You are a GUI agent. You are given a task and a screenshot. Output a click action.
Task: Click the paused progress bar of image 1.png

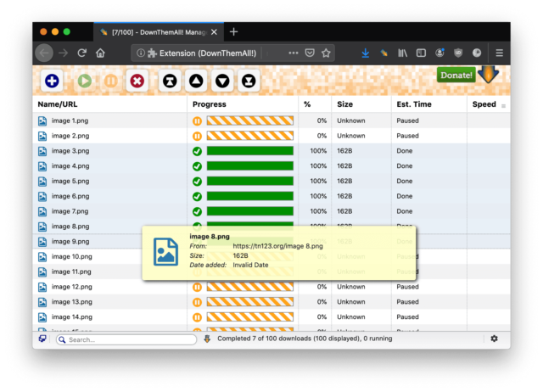pos(249,120)
